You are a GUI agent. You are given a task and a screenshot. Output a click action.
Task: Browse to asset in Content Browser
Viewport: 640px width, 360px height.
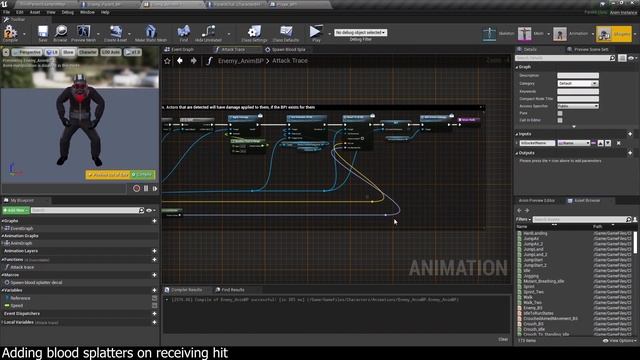point(60,32)
